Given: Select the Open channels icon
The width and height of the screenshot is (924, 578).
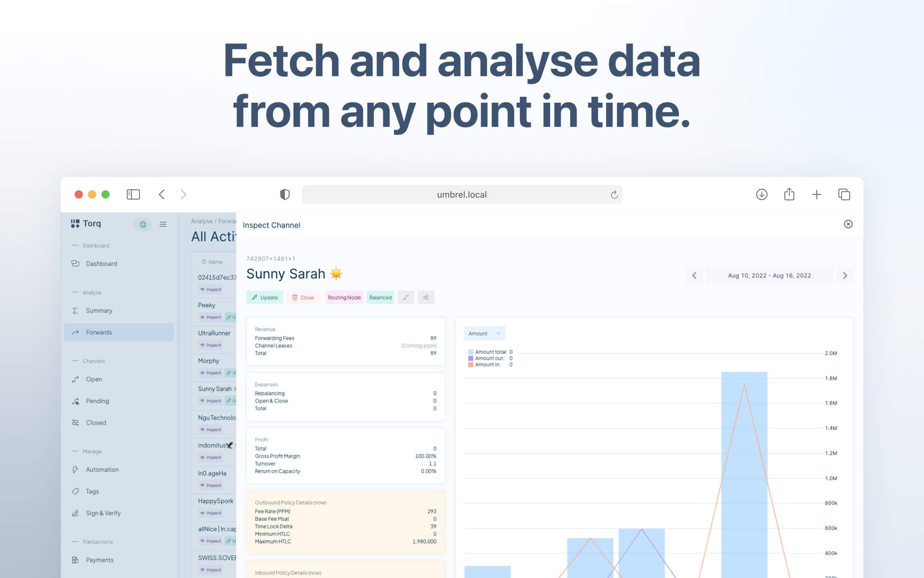Looking at the screenshot, I should click(75, 378).
